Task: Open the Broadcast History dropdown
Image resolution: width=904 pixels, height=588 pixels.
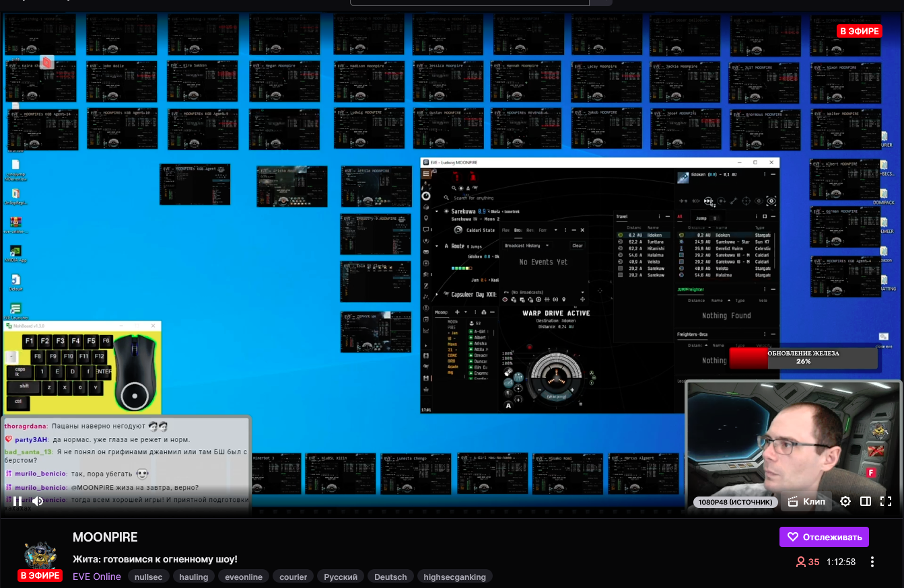Action: point(527,246)
